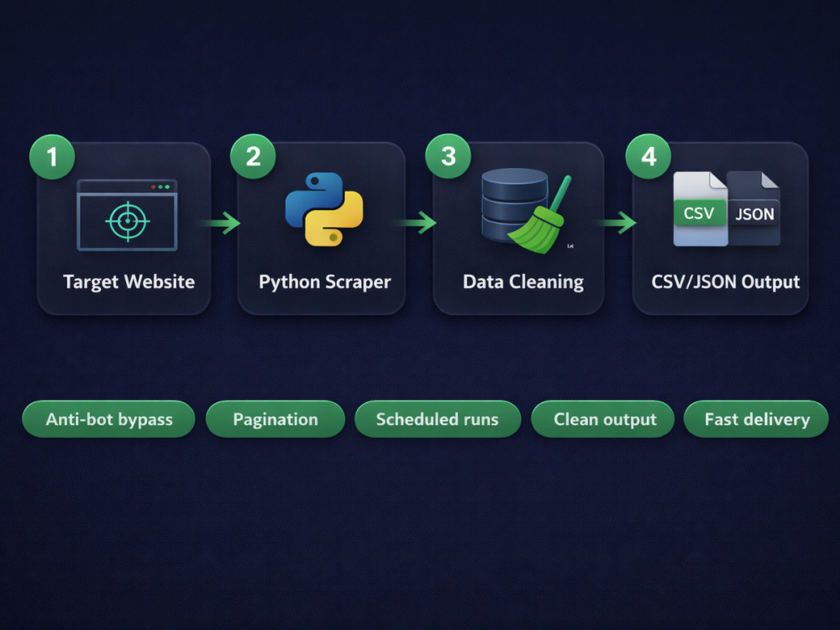Click the target website browser window icon
This screenshot has height=630, width=840.
[127, 215]
